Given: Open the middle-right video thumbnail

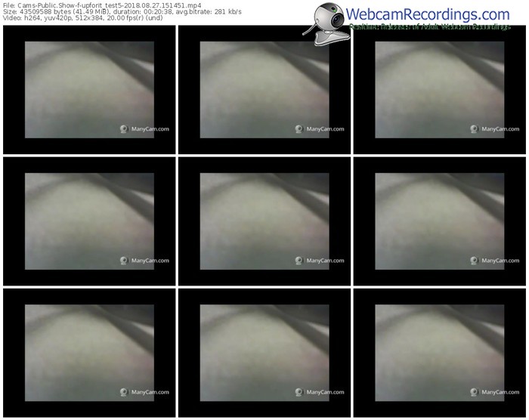Looking at the screenshot, I should (x=439, y=221).
